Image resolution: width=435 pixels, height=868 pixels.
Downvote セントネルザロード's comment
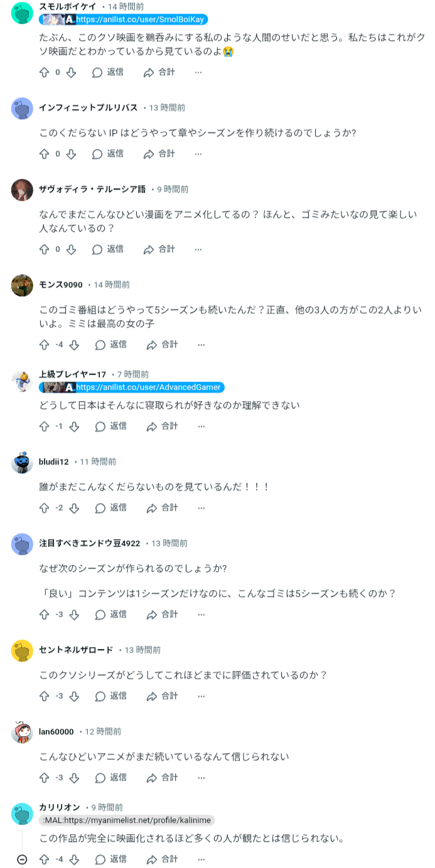pos(74,696)
